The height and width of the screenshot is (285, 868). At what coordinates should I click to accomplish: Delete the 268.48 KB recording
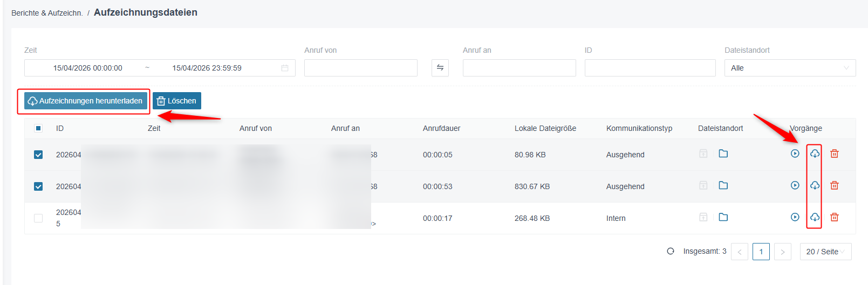point(835,217)
